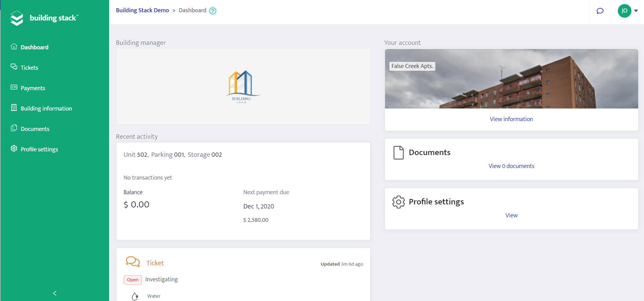
Task: Click the Dec 1, 2020 due date
Action: tap(259, 206)
